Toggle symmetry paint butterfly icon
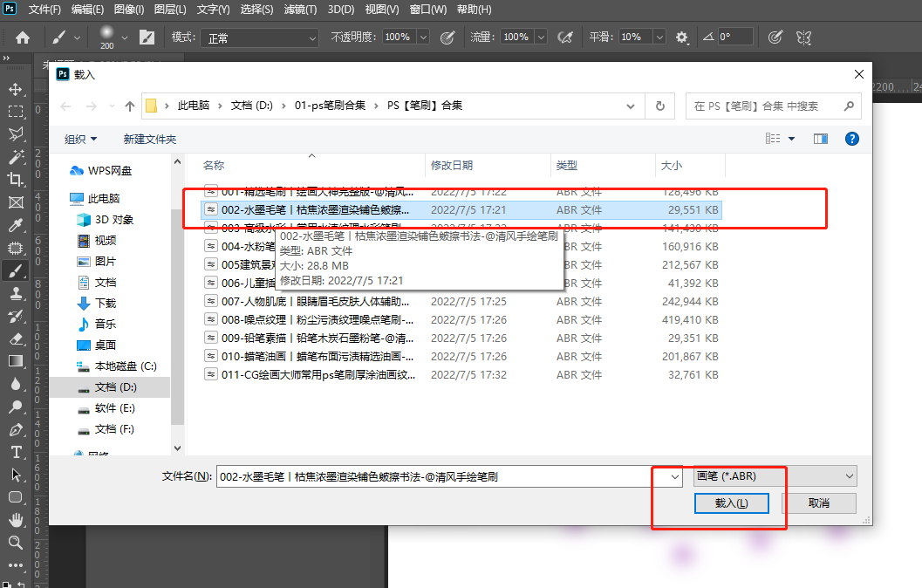This screenshot has height=588, width=922. 803,38
